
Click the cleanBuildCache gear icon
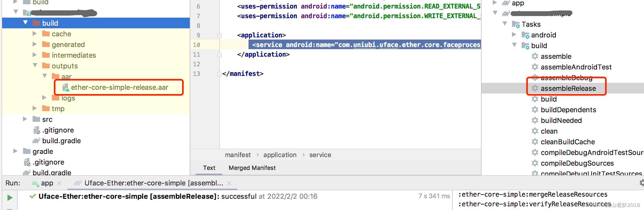pos(535,142)
